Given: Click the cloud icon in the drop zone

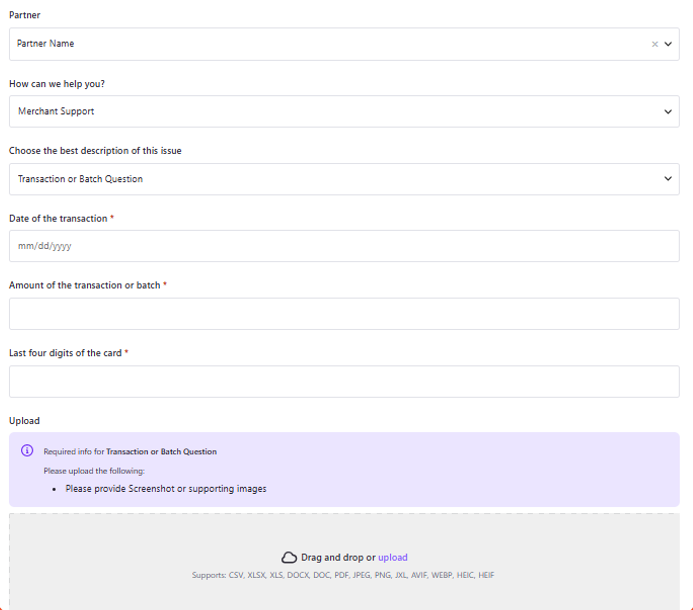Looking at the screenshot, I should coord(289,558).
